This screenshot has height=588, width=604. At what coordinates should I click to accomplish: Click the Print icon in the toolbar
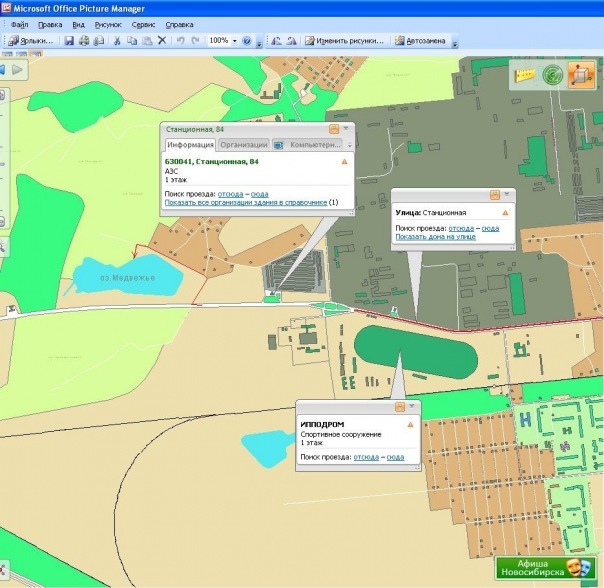pyautogui.click(x=84, y=41)
